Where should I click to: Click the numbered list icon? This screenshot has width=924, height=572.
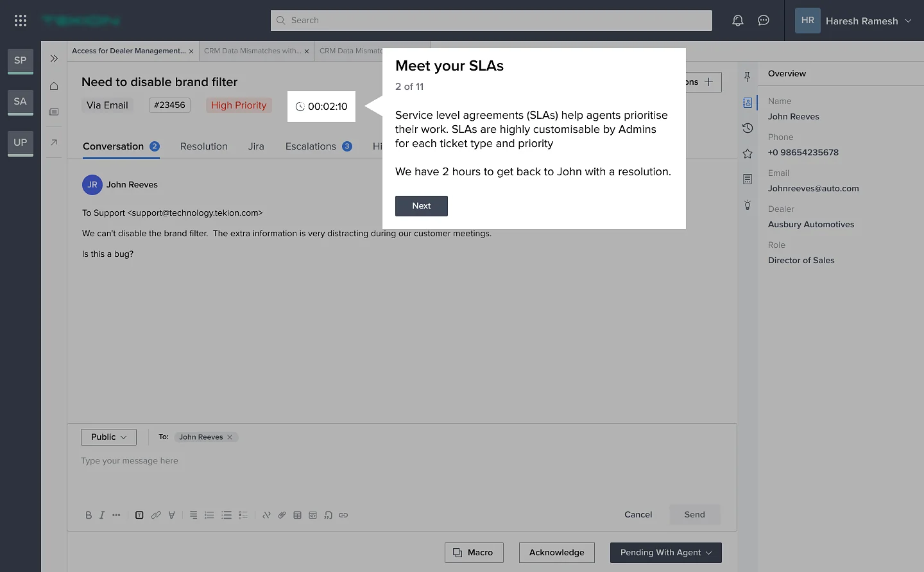point(210,515)
